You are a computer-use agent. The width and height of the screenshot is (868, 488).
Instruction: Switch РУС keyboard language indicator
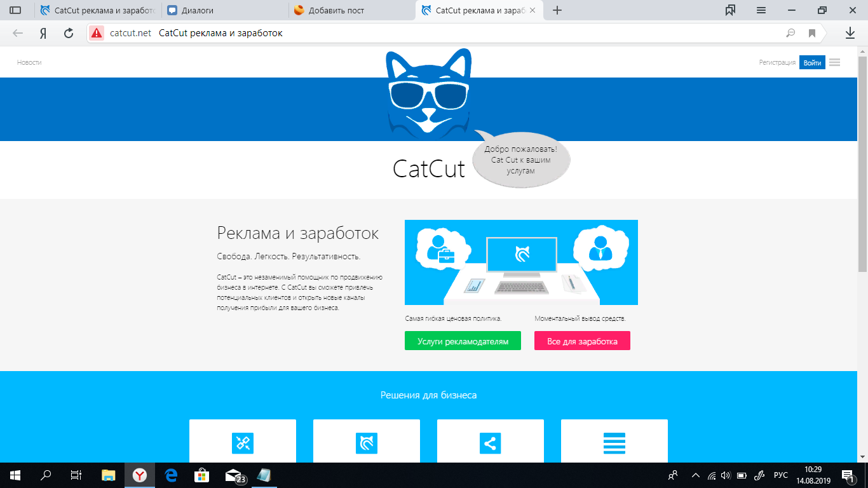[780, 475]
